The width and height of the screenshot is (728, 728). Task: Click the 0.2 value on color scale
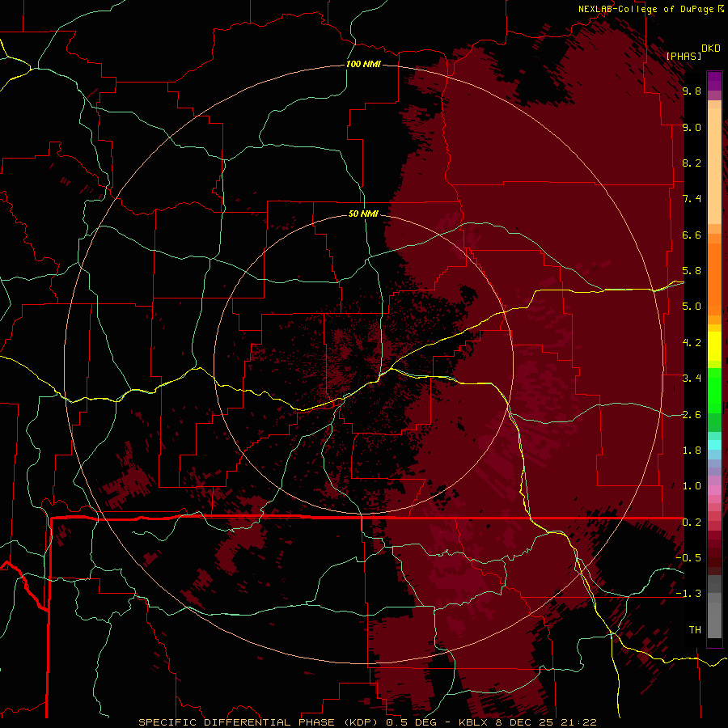click(x=692, y=523)
